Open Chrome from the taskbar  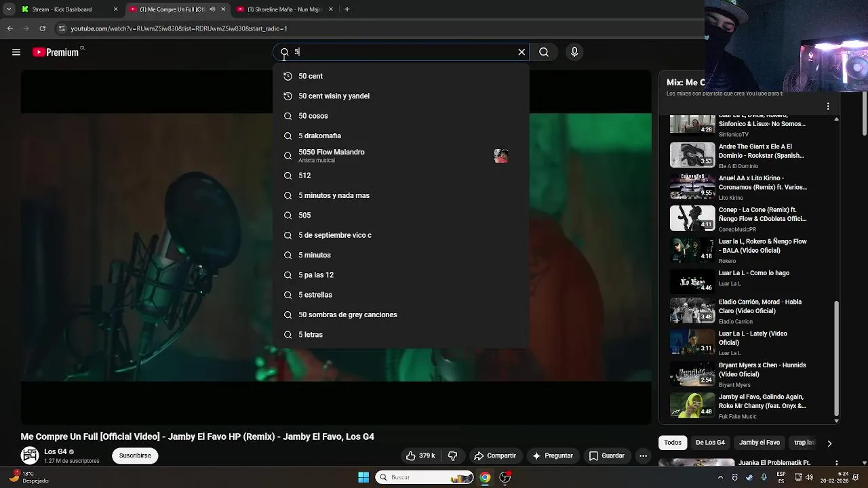pos(485,477)
